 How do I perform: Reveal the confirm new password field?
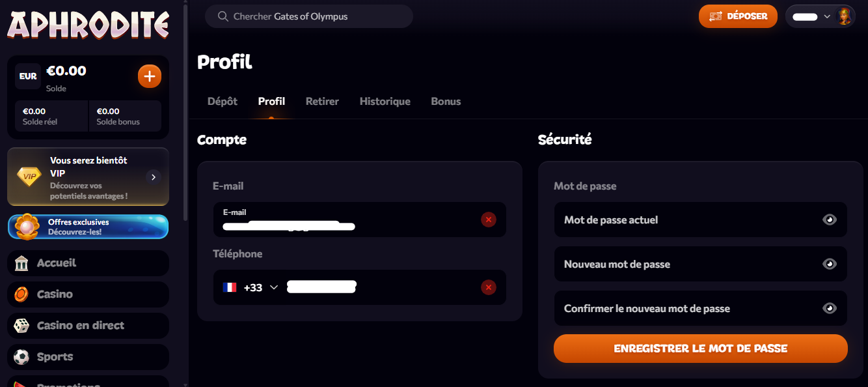pos(829,308)
